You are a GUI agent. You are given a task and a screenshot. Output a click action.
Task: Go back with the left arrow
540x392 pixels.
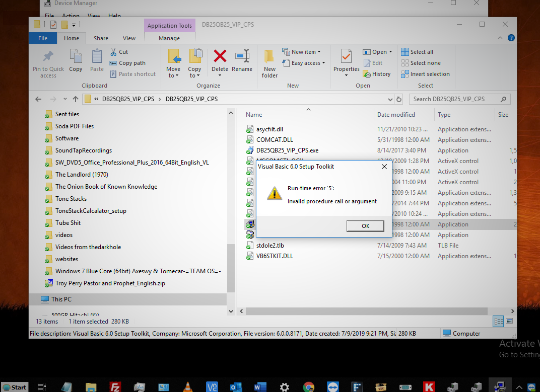38,99
